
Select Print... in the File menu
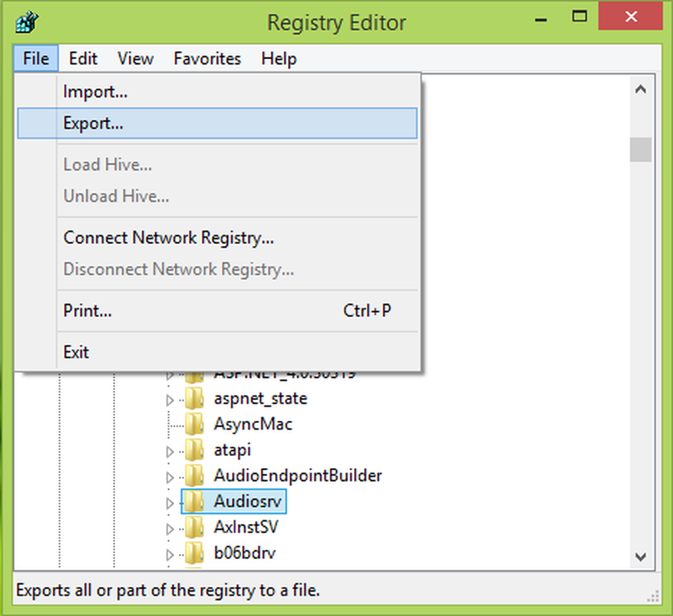click(87, 311)
